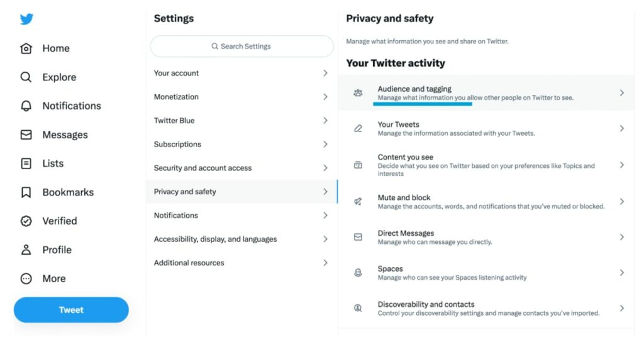
Task: Open the Verified badge icon
Action: (26, 221)
